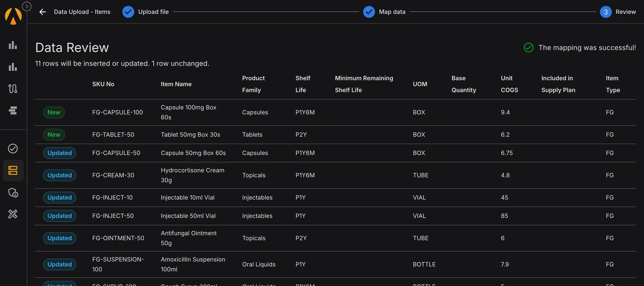Click the New badge for FG-TABLET-50
This screenshot has width=644, height=286.
[x=54, y=135]
